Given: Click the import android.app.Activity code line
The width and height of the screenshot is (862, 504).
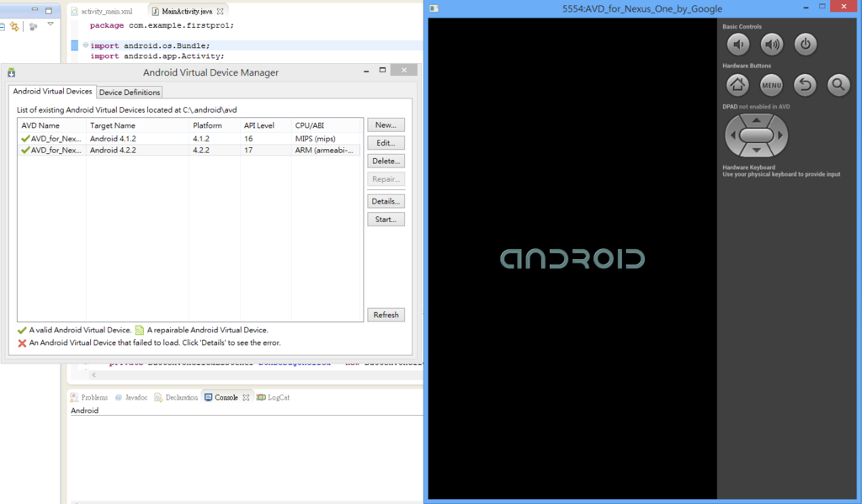Looking at the screenshot, I should coord(157,56).
